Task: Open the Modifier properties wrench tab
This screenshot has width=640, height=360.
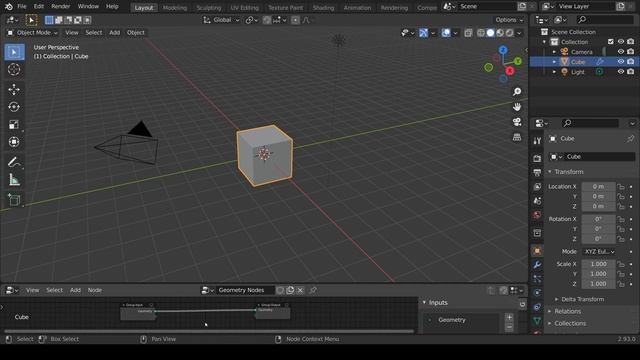Action: point(537,265)
